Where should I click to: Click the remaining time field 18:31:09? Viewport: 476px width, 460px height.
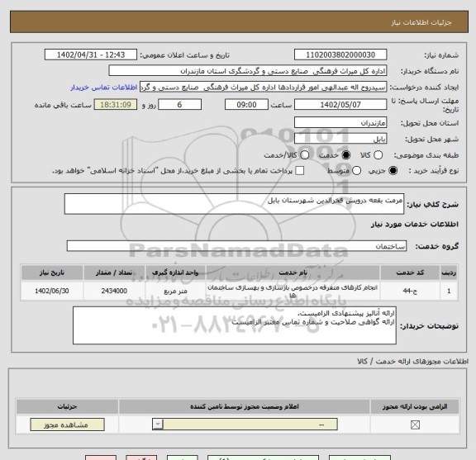[116, 105]
